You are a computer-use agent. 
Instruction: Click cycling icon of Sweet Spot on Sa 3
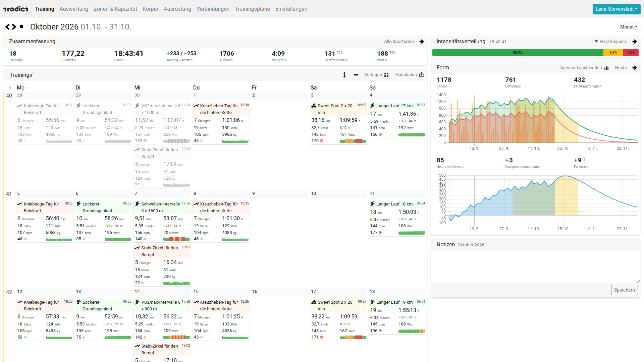click(314, 106)
